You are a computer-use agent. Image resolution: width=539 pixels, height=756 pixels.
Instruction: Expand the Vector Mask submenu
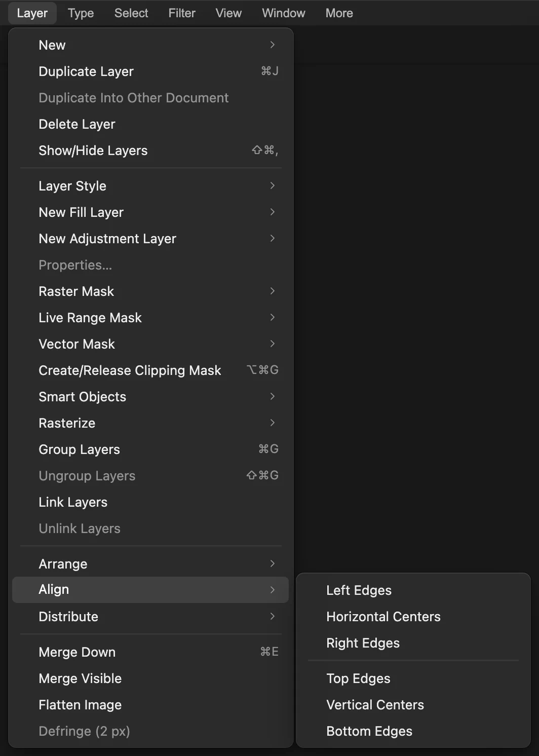[150, 344]
